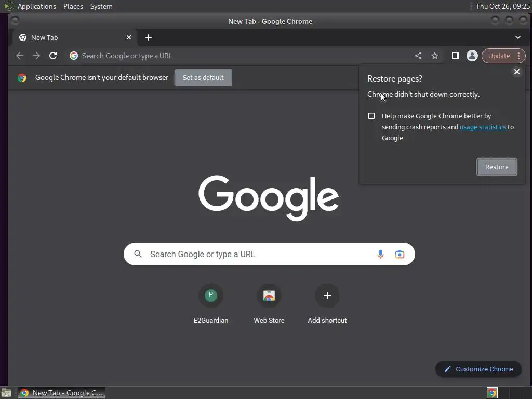Add a shortcut with plus tile

point(327,304)
